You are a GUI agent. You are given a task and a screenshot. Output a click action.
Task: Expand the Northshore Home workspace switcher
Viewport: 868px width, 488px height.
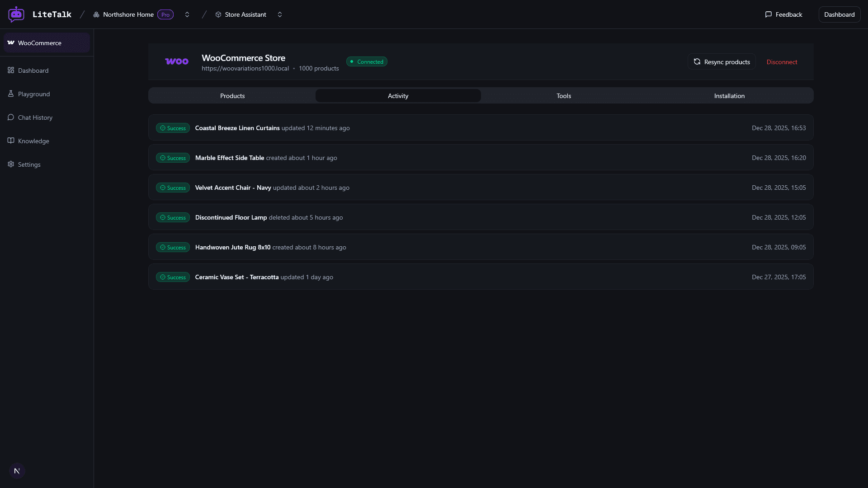coord(187,14)
